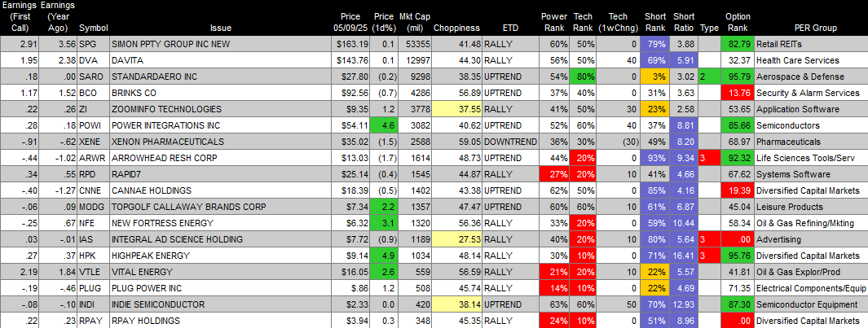Select the green 80% Tech Rank cell
Viewport: 868px width, 328px height.
click(584, 77)
